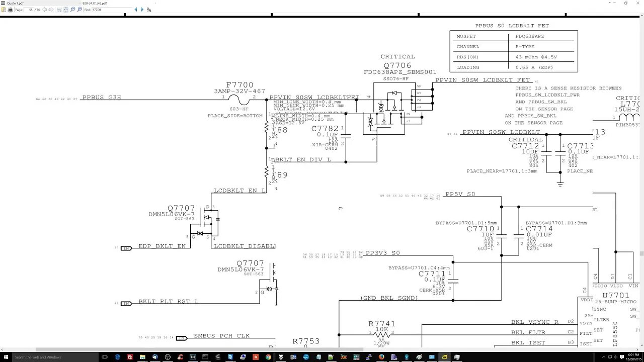Viewport: 644px width, 362px height.
Task: Click the vertical scrollbar thumb
Action: point(641,254)
